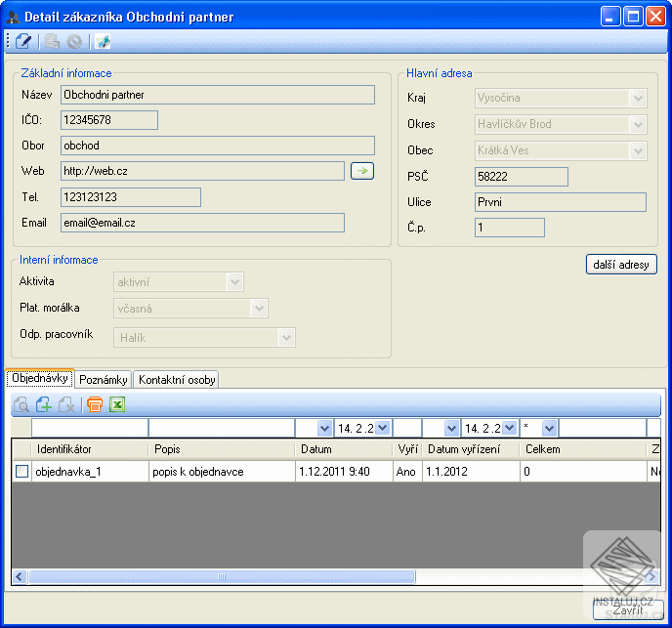Click the PSČ input field
The width and height of the screenshot is (672, 628).
[x=522, y=177]
